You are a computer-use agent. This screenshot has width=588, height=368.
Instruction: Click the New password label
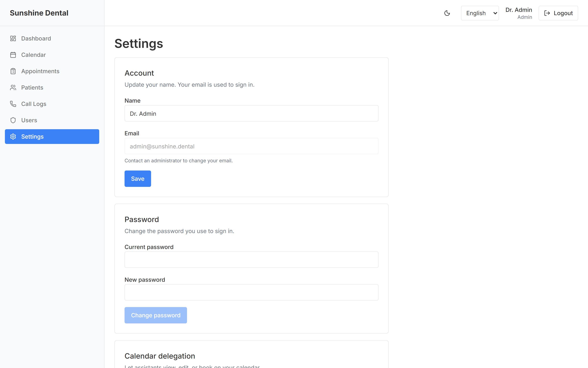point(145,280)
